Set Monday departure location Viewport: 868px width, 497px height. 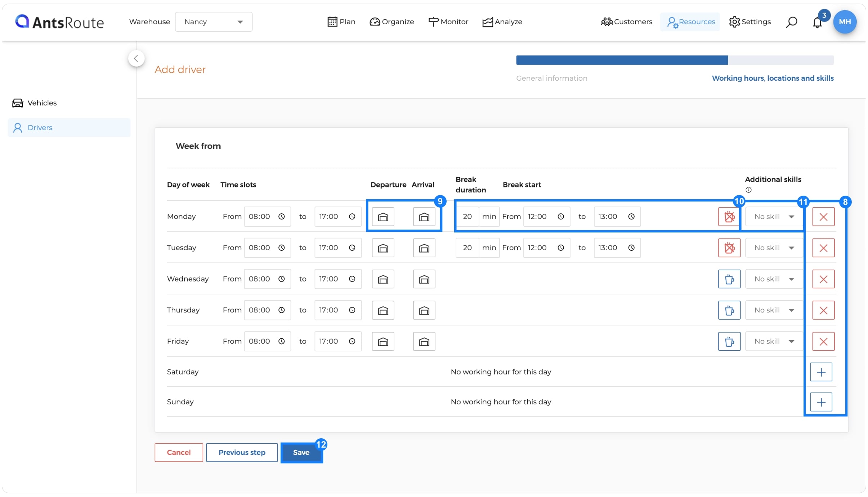coord(383,217)
